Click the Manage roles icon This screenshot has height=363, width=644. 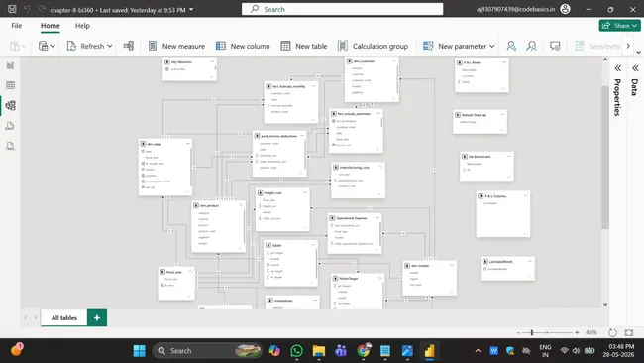click(x=511, y=46)
